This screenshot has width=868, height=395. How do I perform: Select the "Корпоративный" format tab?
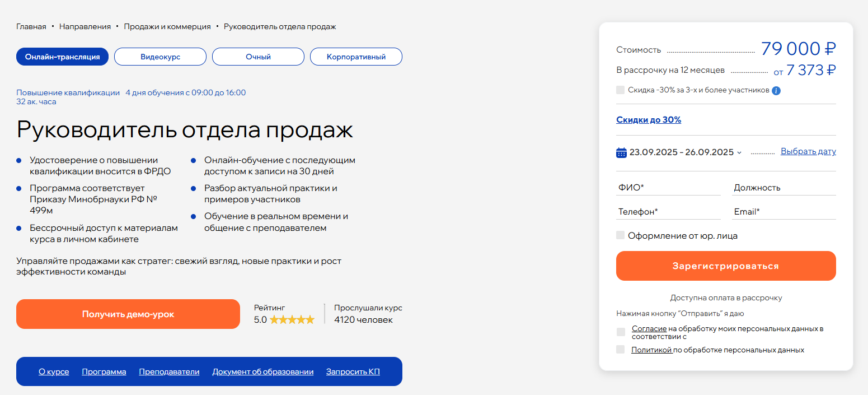click(356, 57)
